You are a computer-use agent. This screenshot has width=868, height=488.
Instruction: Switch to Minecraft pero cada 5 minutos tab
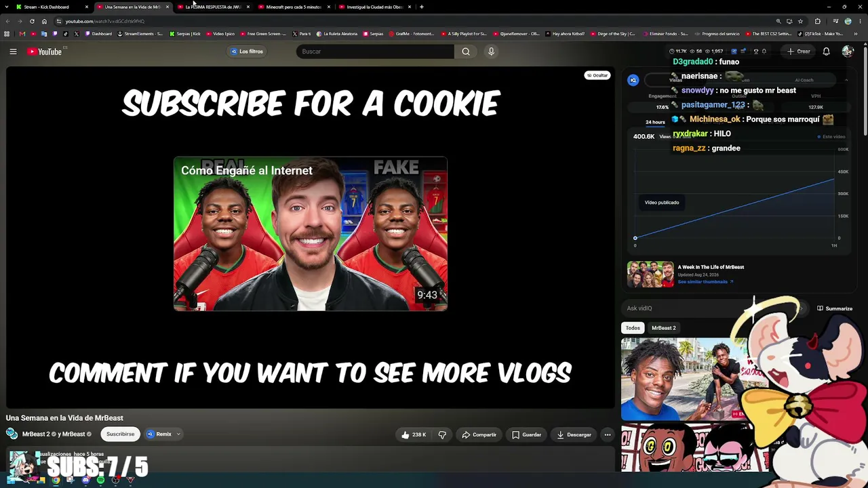[294, 7]
